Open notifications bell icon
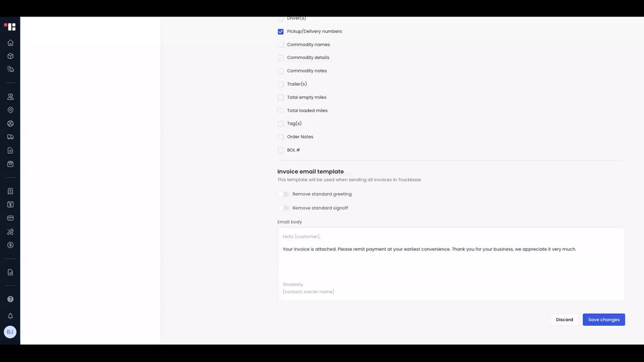This screenshot has width=644, height=362. point(10,316)
